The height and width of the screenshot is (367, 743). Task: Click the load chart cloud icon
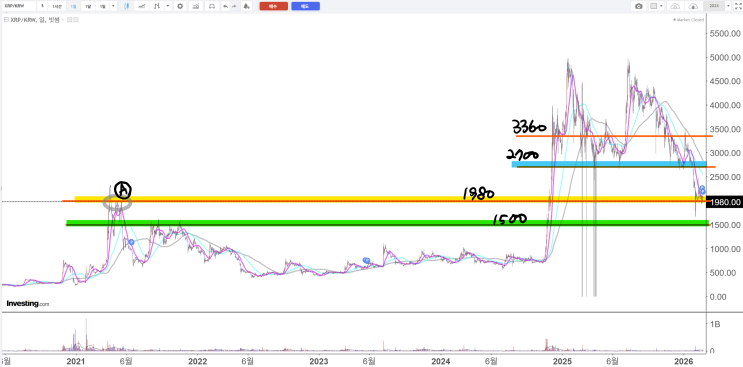point(675,6)
